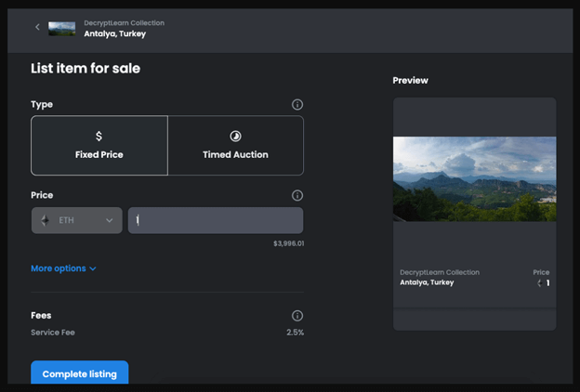Open the Fees info icon

tap(297, 316)
